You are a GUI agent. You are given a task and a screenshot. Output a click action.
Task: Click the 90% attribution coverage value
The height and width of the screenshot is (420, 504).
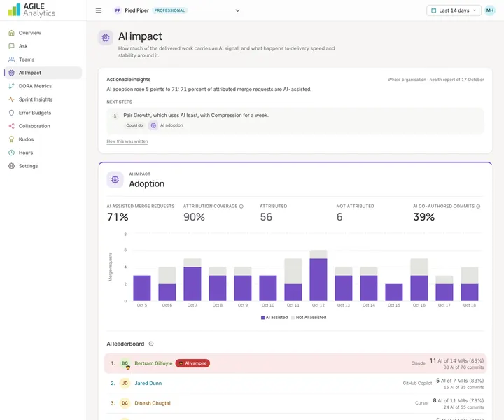[x=194, y=217]
